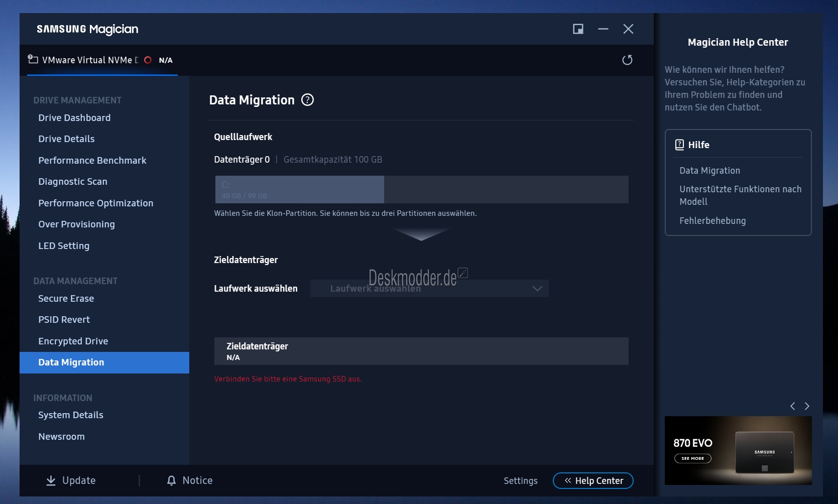Viewport: 838px width, 504px height.
Task: Click the Update button in the footer
Action: click(x=71, y=480)
